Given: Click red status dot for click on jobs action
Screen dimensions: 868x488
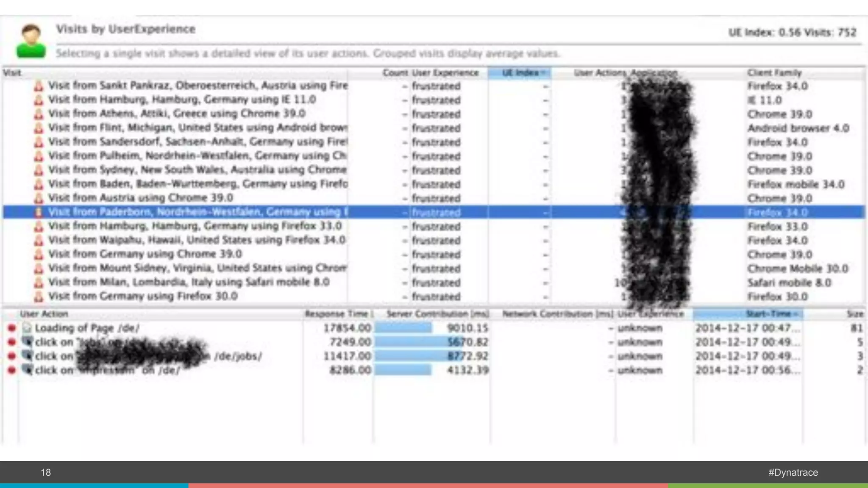Looking at the screenshot, I should pos(12,342).
